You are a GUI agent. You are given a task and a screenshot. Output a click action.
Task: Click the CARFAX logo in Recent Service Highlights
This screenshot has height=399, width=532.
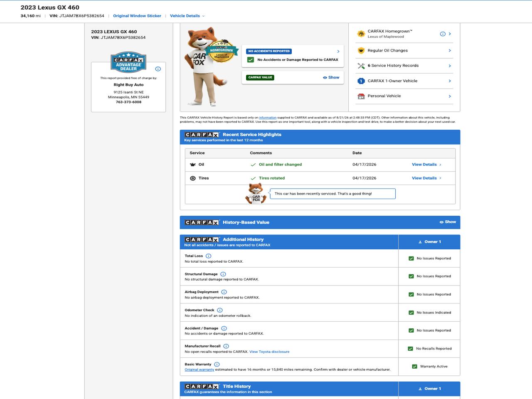202,135
